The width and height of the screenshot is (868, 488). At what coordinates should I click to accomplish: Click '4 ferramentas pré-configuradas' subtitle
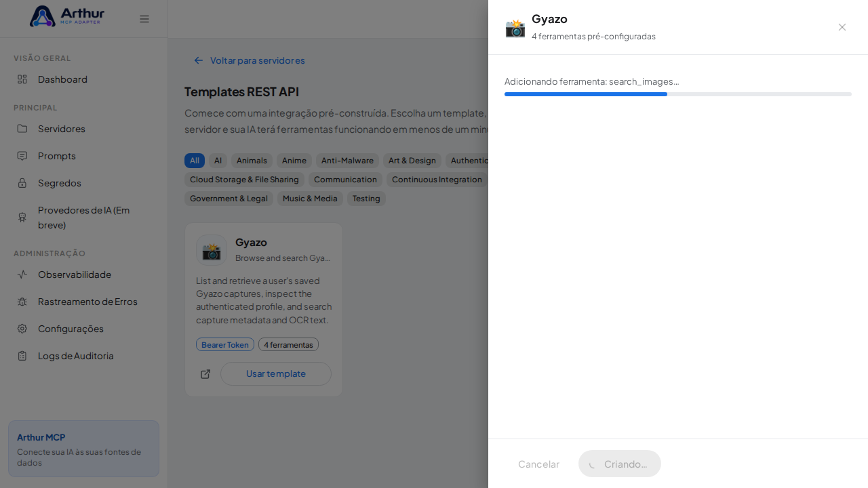click(593, 37)
